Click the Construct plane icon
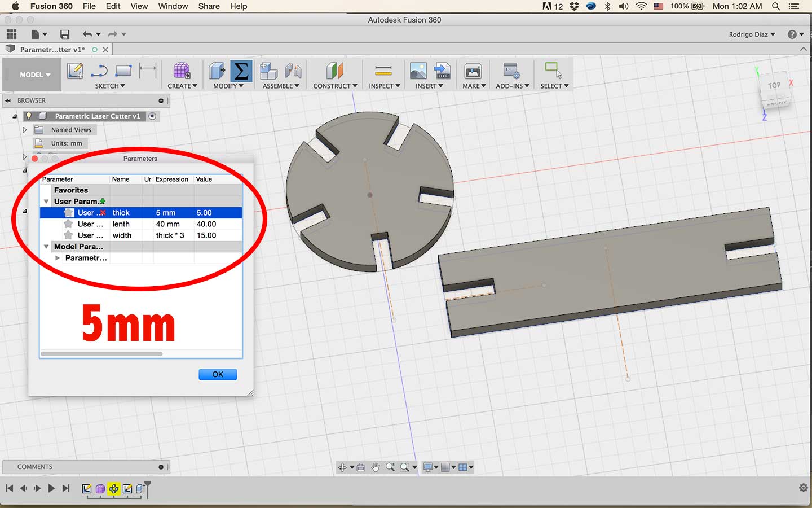Image resolution: width=812 pixels, height=508 pixels. (x=335, y=71)
